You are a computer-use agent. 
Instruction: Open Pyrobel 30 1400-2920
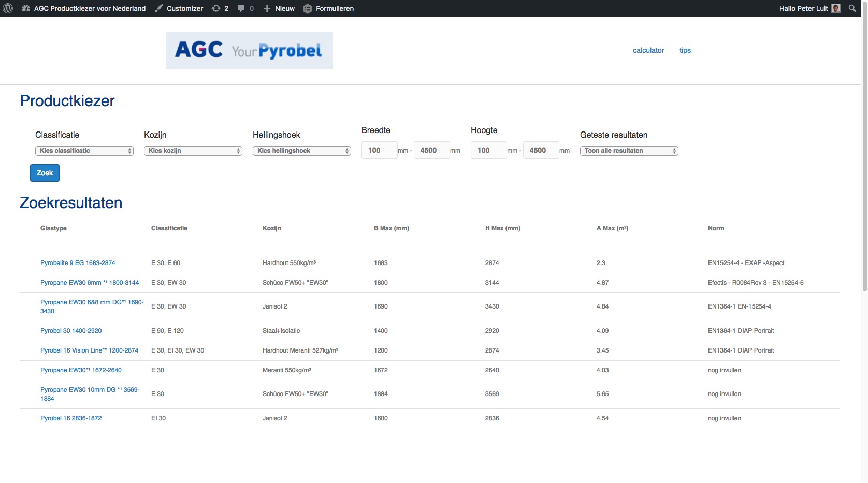coord(71,331)
